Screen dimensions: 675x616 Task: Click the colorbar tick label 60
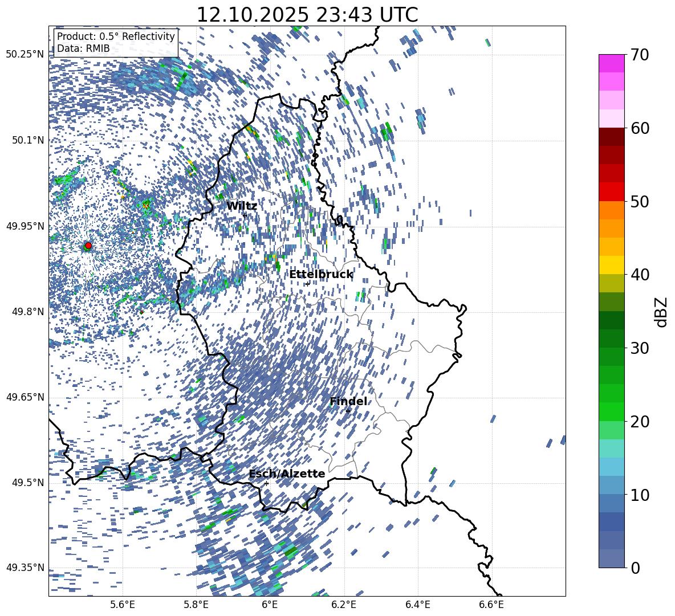640,128
